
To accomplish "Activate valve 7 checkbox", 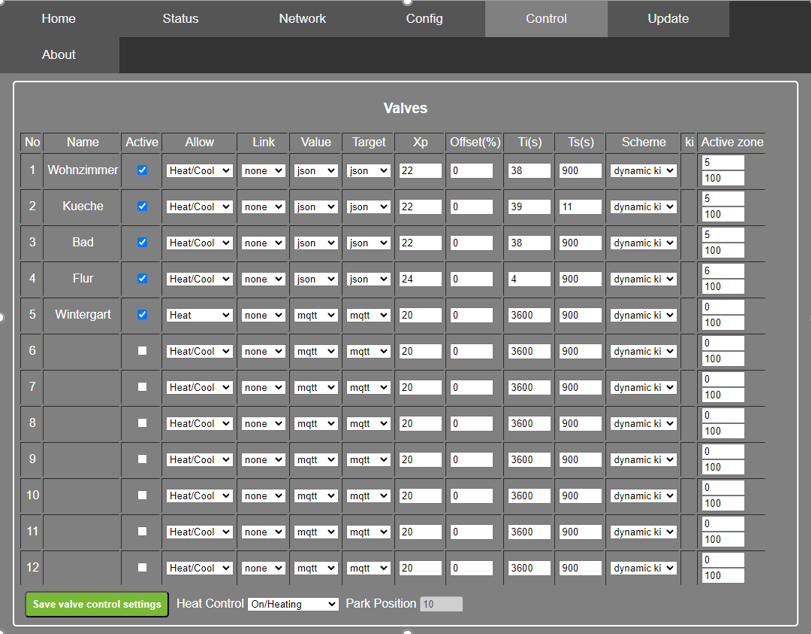I will [x=142, y=387].
